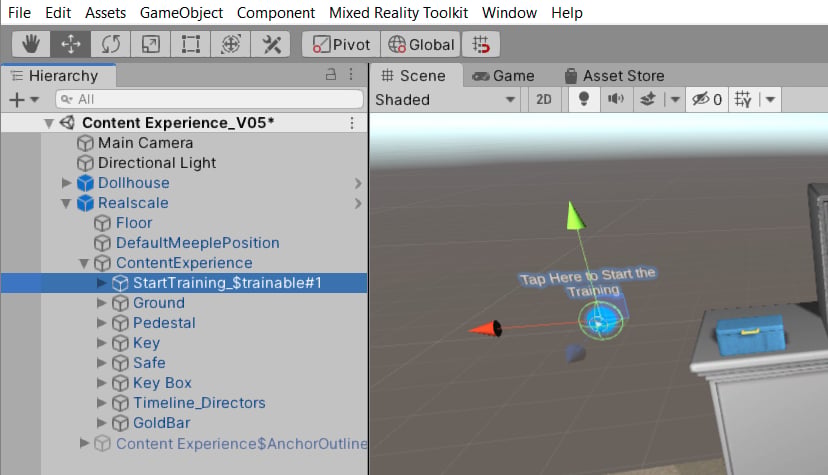Click the Realscale prefab cube icon

(85, 203)
